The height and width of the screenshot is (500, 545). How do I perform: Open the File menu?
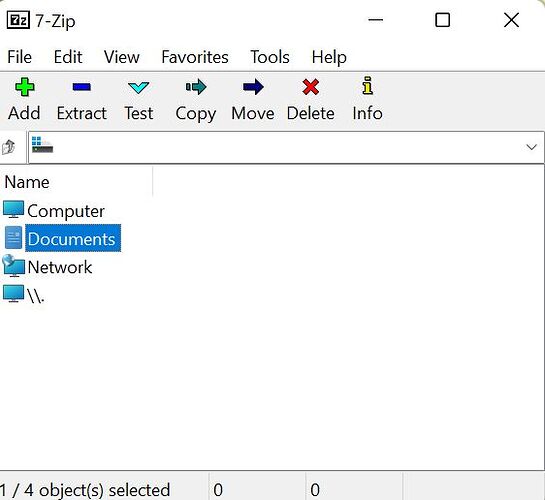coord(19,57)
